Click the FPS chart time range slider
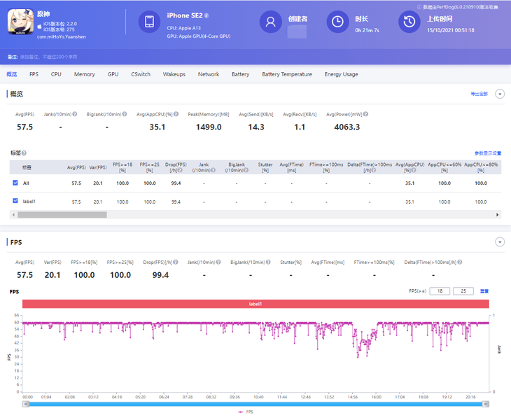Screen dimensions: 511x420 (x=255, y=404)
